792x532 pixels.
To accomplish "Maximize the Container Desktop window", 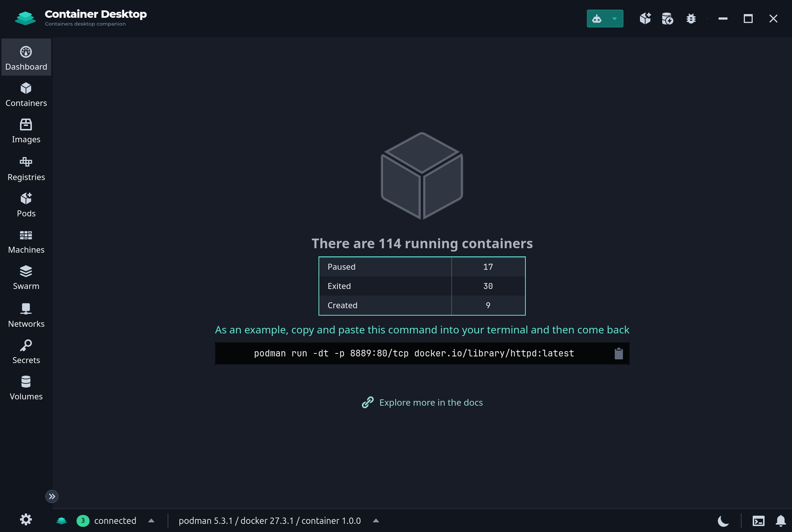I will pyautogui.click(x=748, y=19).
